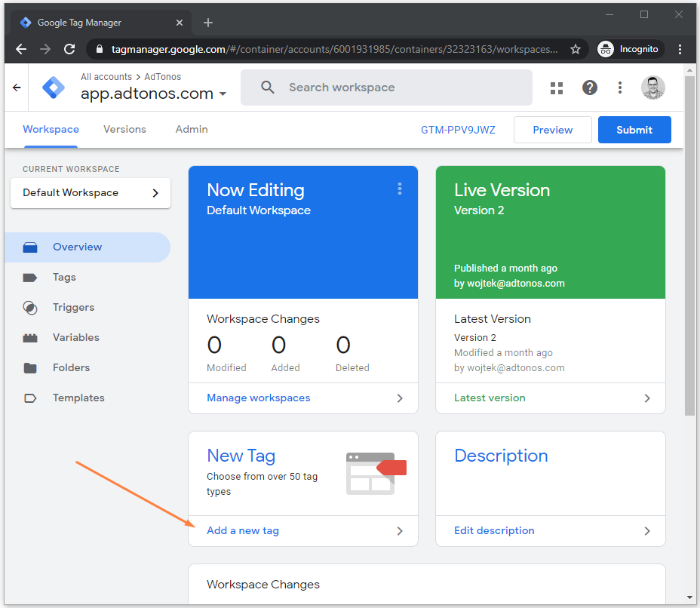The image size is (700, 608).
Task: Click the Latest version link
Action: pyautogui.click(x=490, y=398)
